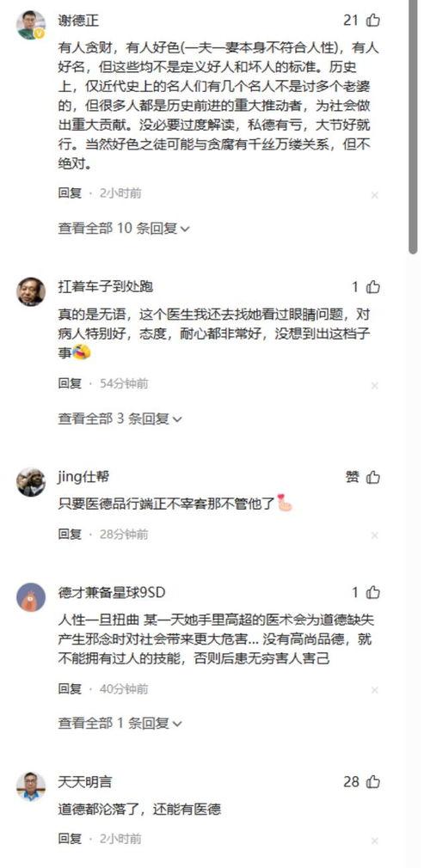Open 扛着车子到处跑's avatar picture
This screenshot has width=430, height=868.
pos(30,291)
